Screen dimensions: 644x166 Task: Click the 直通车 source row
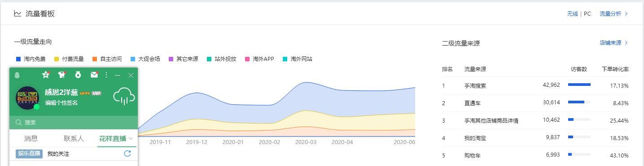pos(535,103)
